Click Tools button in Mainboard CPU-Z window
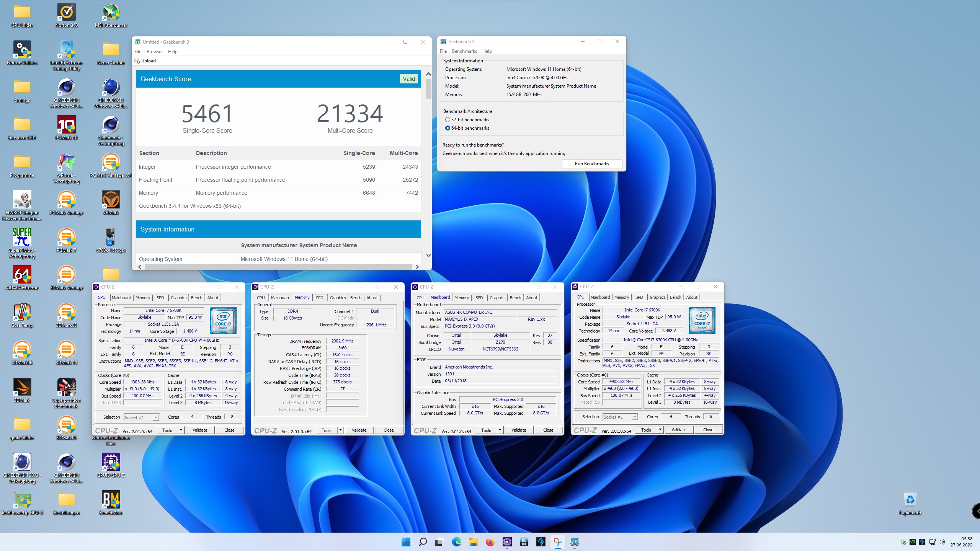Viewport: 980px width, 551px height. (x=486, y=430)
